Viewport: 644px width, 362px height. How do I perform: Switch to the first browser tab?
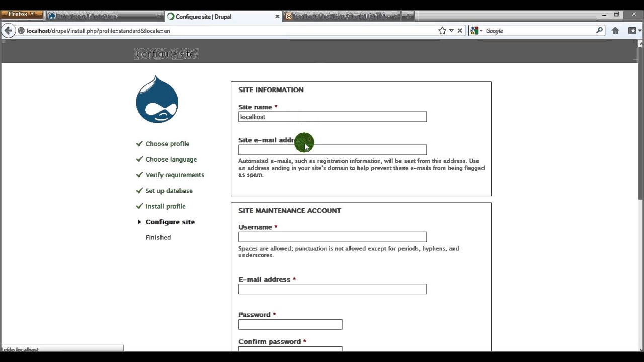point(105,17)
